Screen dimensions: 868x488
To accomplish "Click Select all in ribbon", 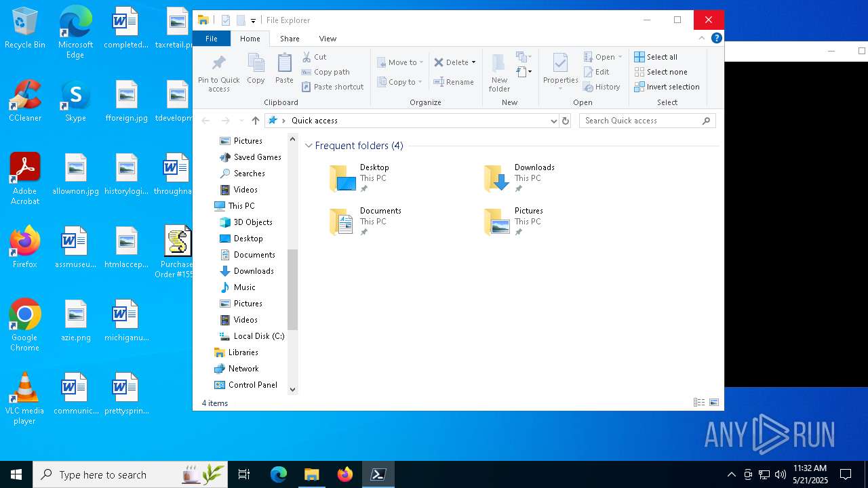I will tap(656, 57).
